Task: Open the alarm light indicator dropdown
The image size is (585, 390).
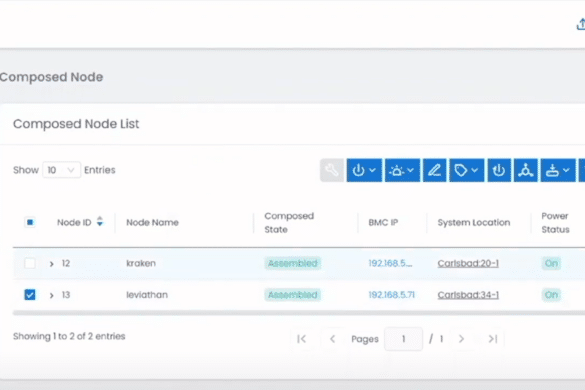Action: coord(402,170)
